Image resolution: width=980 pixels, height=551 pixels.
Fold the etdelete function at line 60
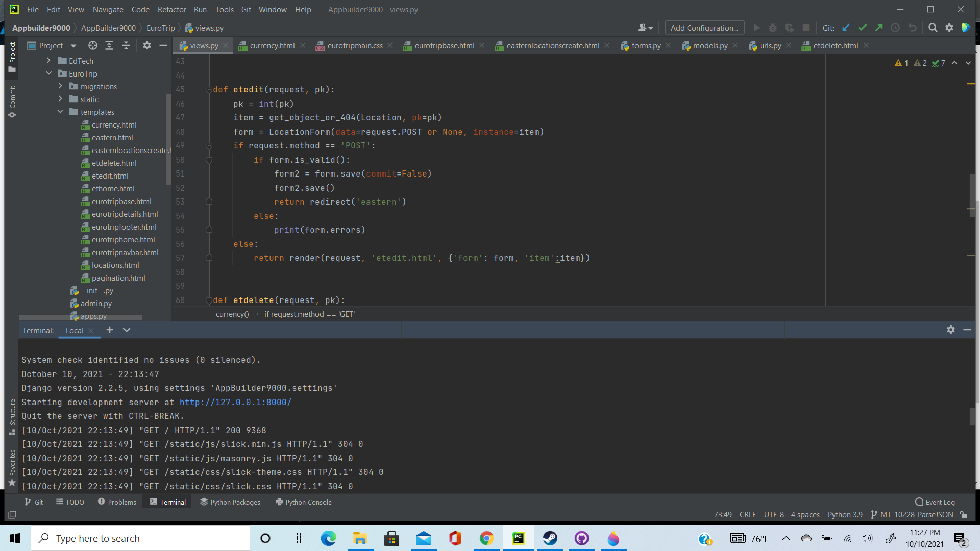(209, 300)
